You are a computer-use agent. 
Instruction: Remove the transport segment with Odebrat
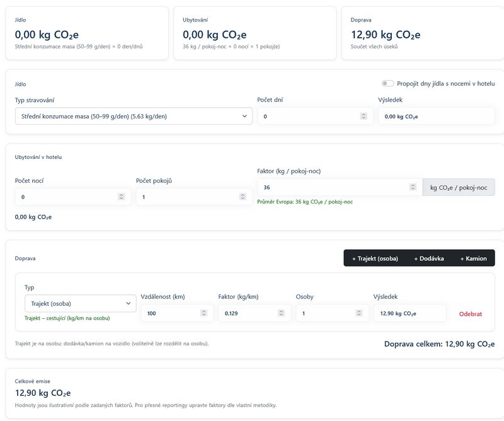[x=470, y=314]
